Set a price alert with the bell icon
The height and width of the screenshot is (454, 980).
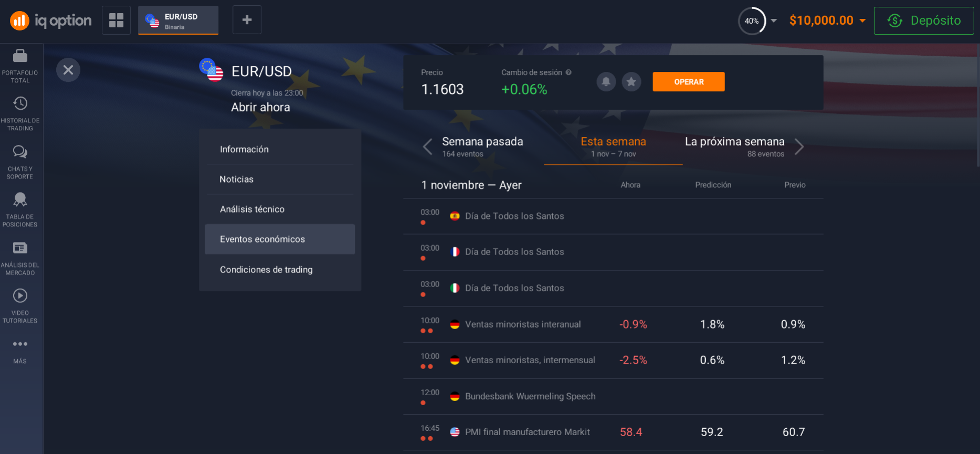(x=606, y=81)
